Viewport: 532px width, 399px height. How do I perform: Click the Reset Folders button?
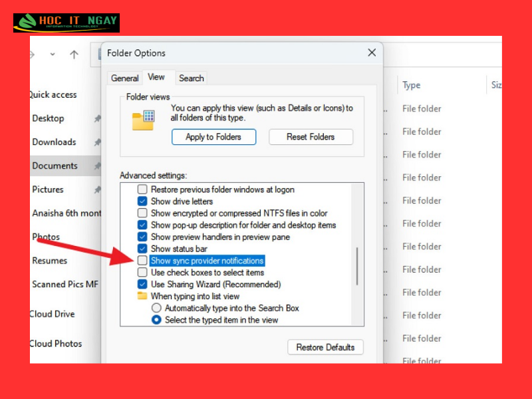(x=311, y=137)
